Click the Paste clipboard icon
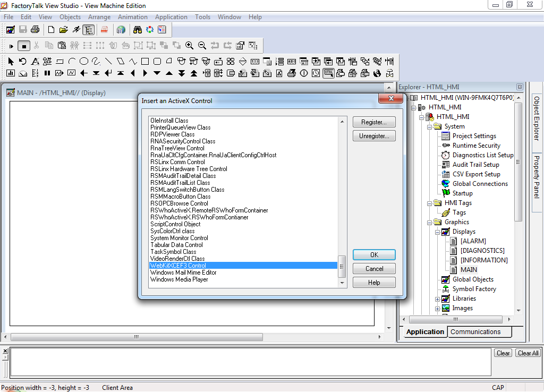This screenshot has height=392, width=544. 62,46
